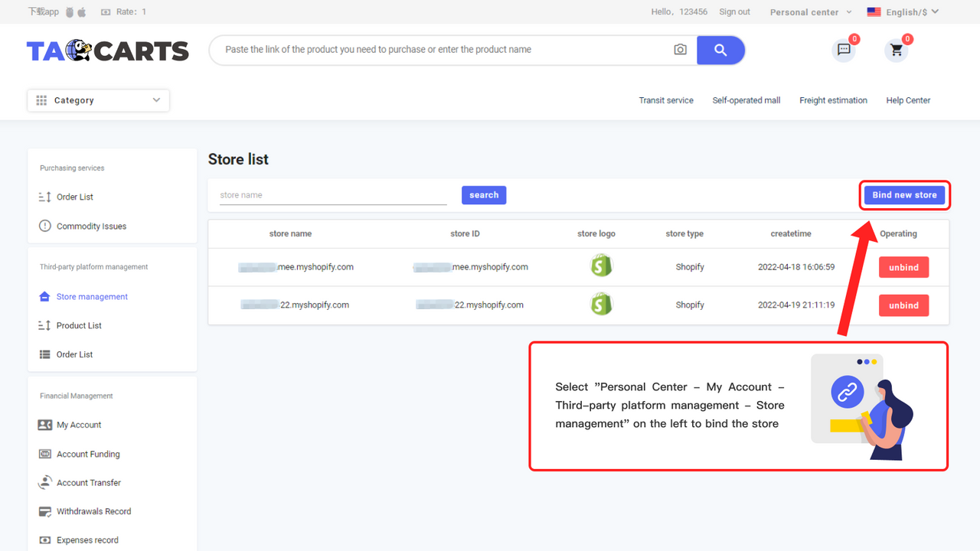Click the Shopify logo on the first store row
Viewport: 980px width, 551px height.
tap(601, 266)
